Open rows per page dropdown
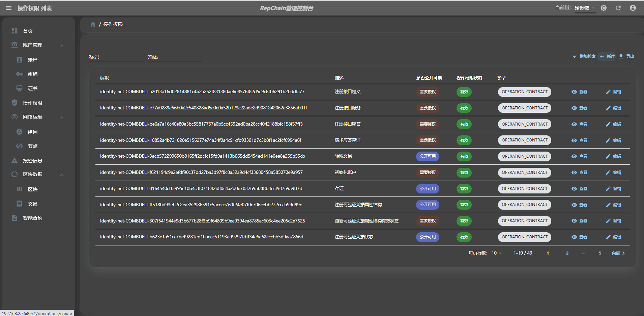This screenshot has width=644, height=316. [x=496, y=253]
